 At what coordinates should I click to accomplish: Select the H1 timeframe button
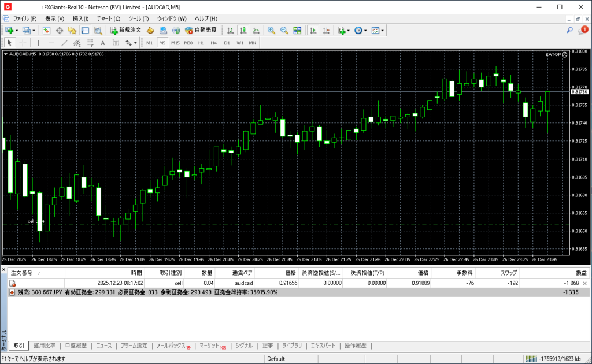tap(201, 43)
